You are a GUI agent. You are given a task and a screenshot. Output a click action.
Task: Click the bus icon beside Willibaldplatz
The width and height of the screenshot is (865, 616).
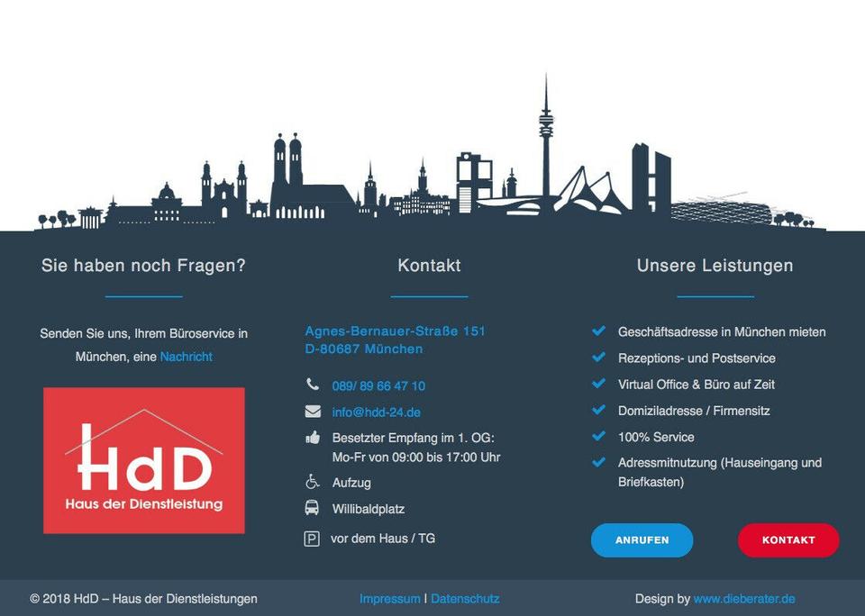312,508
